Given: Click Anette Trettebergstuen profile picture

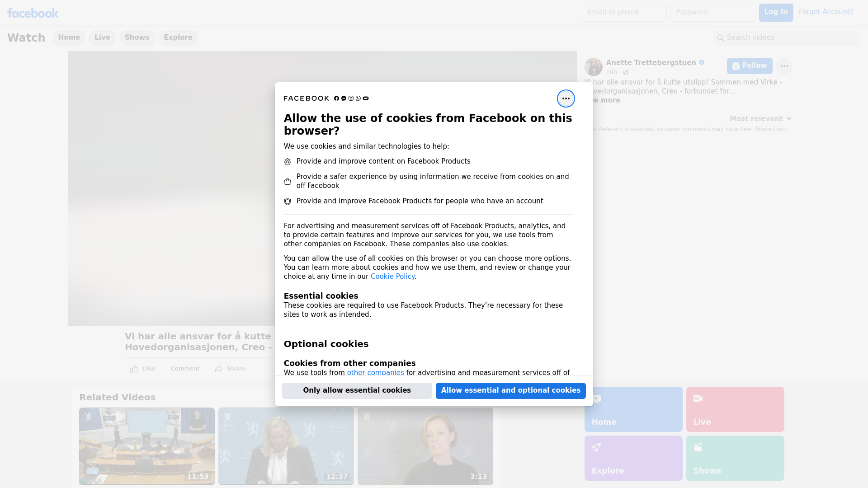Looking at the screenshot, I should pos(593,67).
